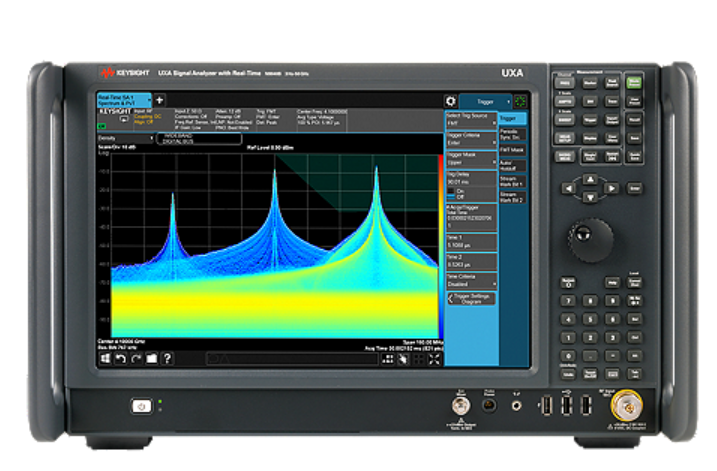Toggle the front-panel power button

tap(141, 406)
